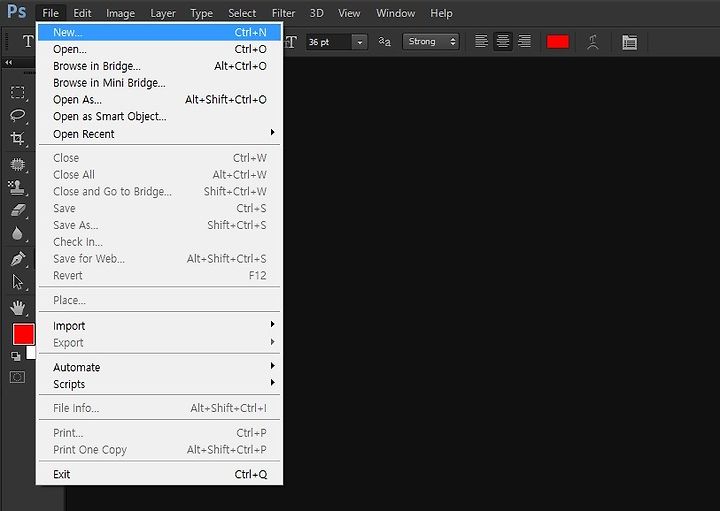
Task: Open the Layer menu
Action: coord(163,13)
